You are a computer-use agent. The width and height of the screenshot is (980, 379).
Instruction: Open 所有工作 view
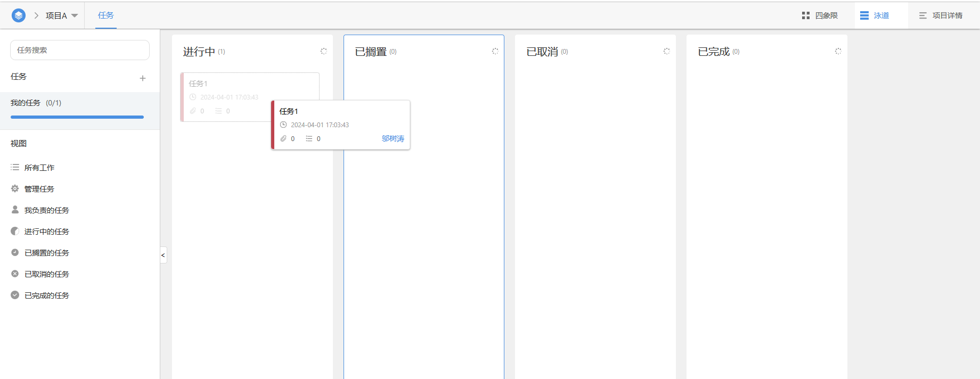coord(39,168)
